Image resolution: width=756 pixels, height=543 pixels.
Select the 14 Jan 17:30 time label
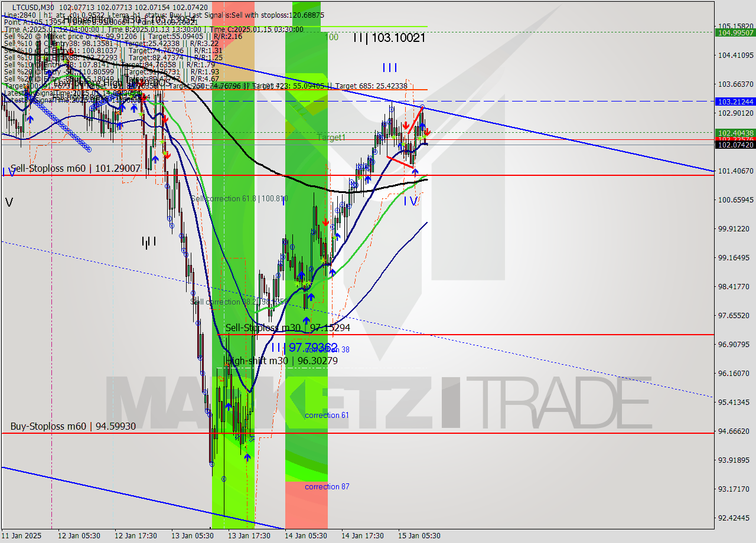363,536
